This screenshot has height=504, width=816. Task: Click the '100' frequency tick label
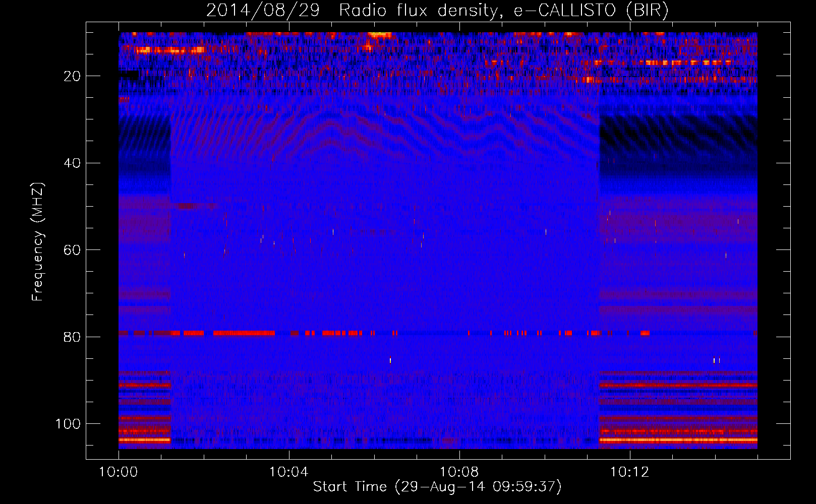click(68, 424)
